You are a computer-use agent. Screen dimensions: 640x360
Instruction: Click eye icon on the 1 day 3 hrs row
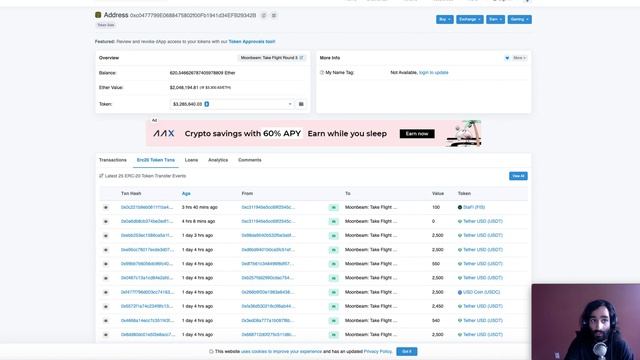pos(106,236)
